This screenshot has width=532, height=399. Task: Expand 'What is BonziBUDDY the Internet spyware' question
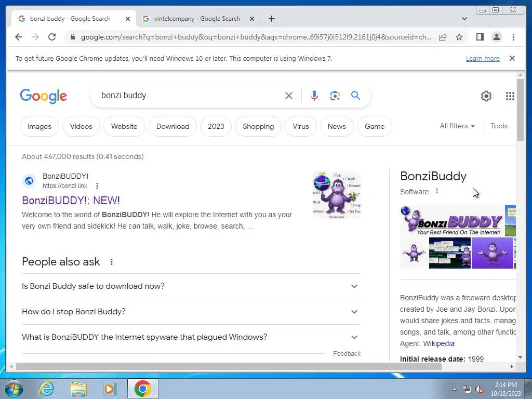pyautogui.click(x=191, y=337)
